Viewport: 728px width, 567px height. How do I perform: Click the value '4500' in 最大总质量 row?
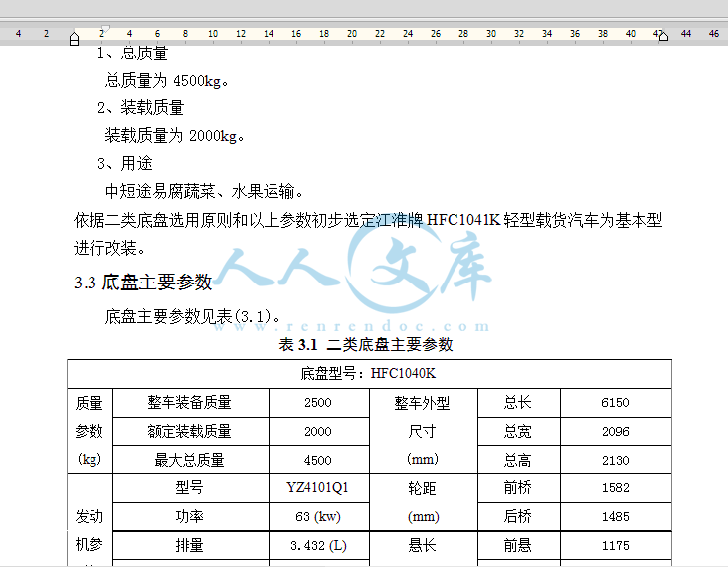pos(318,460)
